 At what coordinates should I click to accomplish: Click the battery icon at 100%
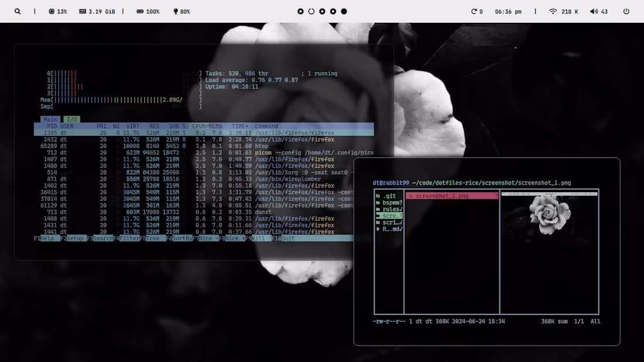(141, 11)
